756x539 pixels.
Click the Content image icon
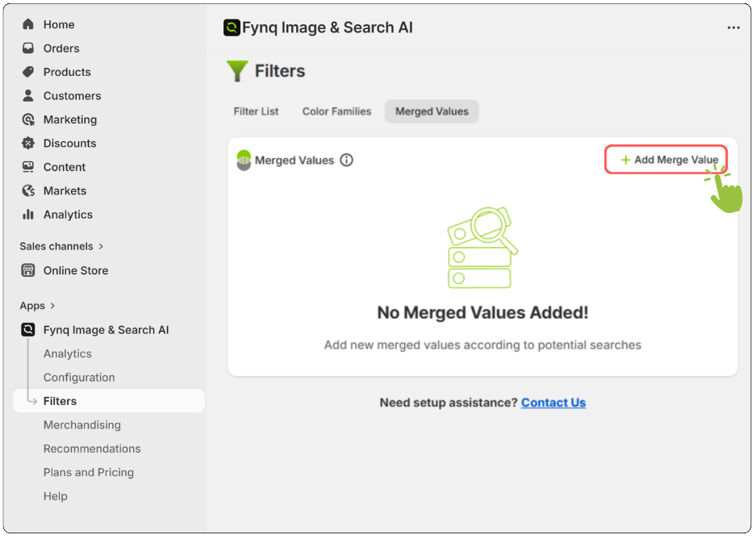[x=28, y=167]
